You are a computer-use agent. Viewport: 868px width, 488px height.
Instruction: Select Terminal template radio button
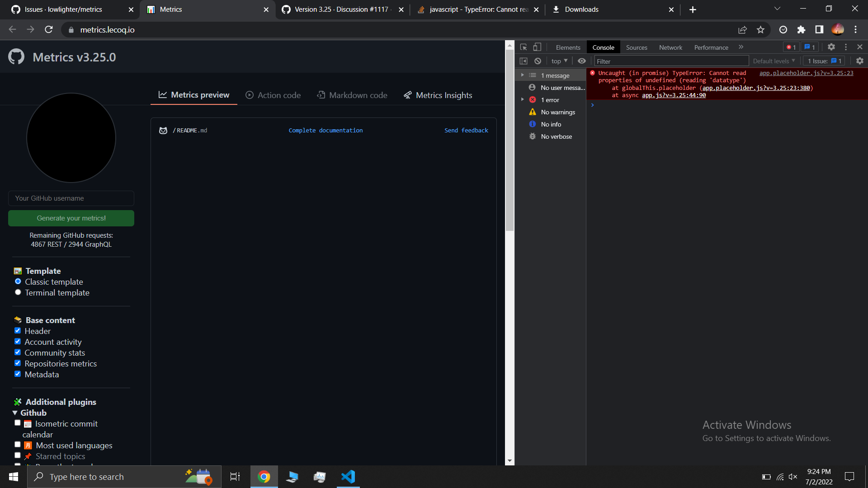coord(18,292)
